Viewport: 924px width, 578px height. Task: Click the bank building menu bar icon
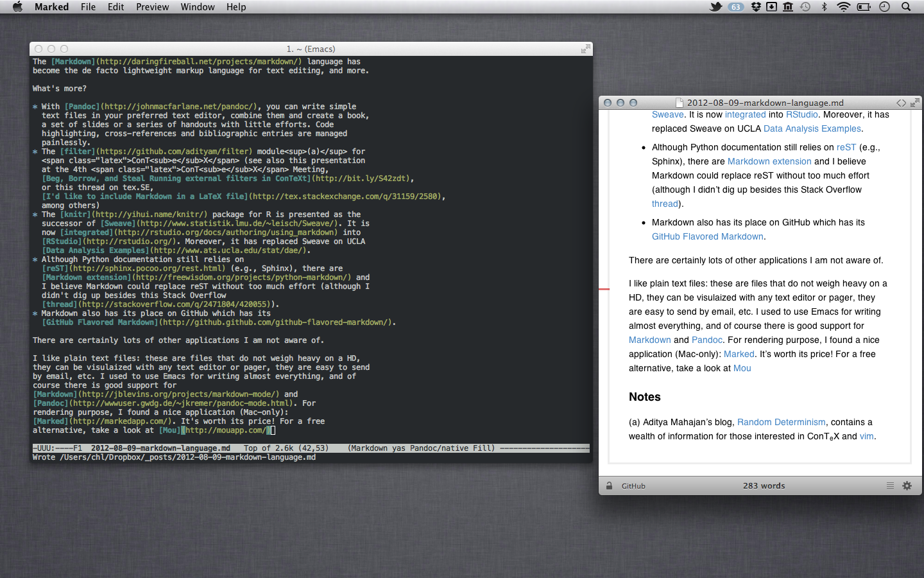pyautogui.click(x=788, y=7)
